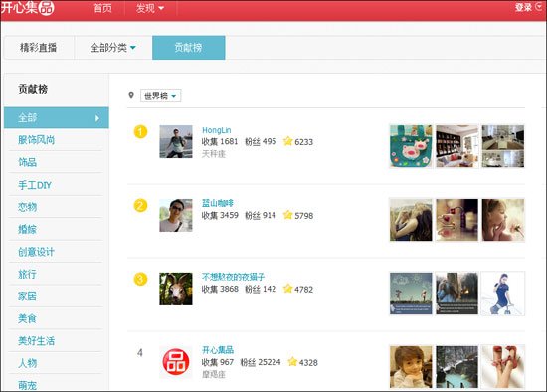Open the pig tote bag thumbnail

(411, 146)
